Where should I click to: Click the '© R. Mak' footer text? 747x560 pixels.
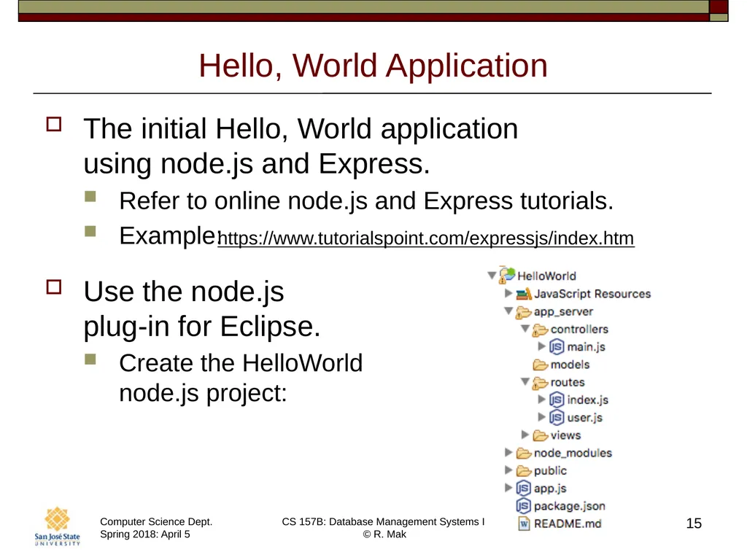(x=384, y=534)
